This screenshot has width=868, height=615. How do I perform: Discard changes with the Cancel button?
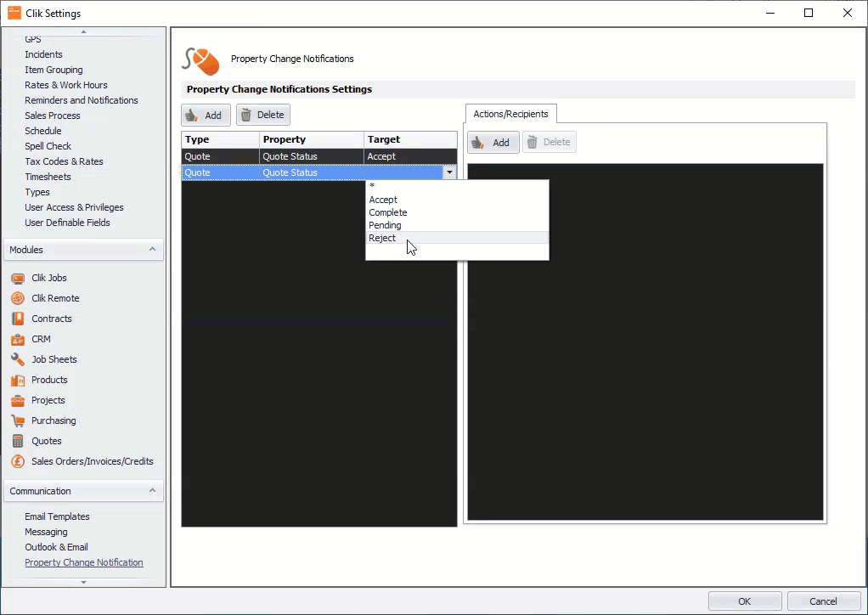[x=823, y=601]
